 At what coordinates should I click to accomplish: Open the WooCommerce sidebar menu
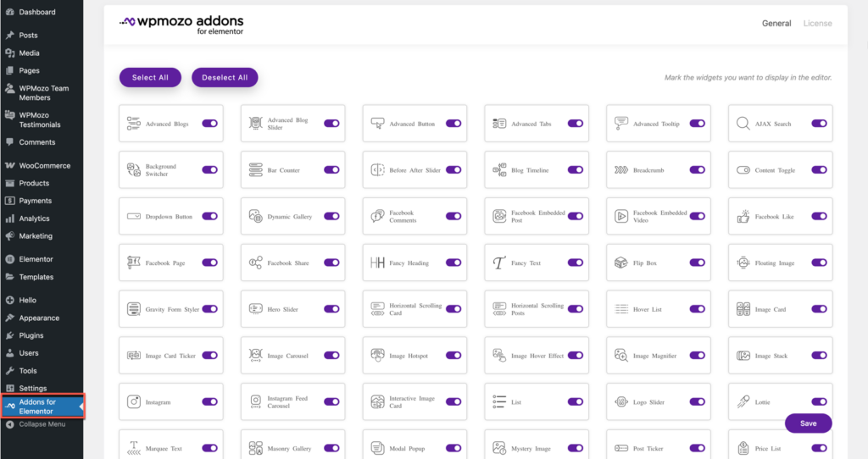[44, 165]
